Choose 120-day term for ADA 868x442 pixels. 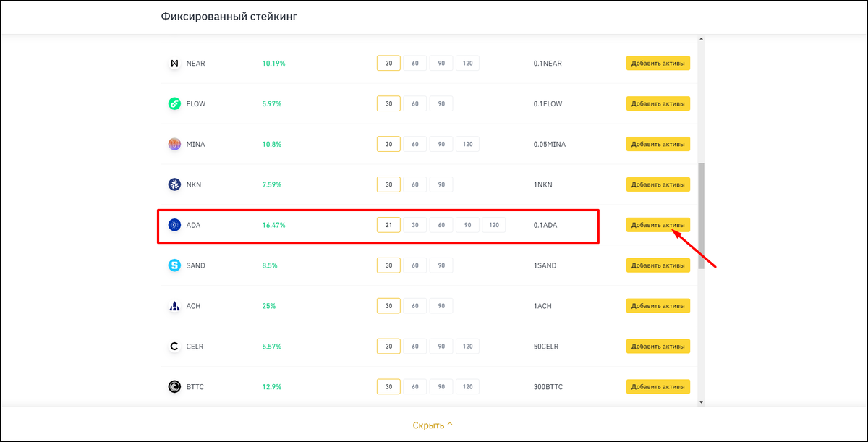coord(494,225)
